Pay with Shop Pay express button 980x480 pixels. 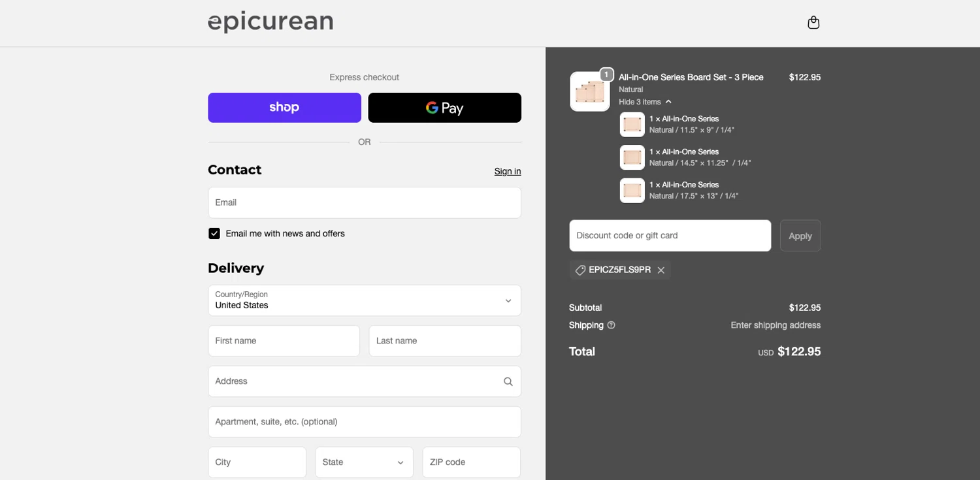click(284, 108)
